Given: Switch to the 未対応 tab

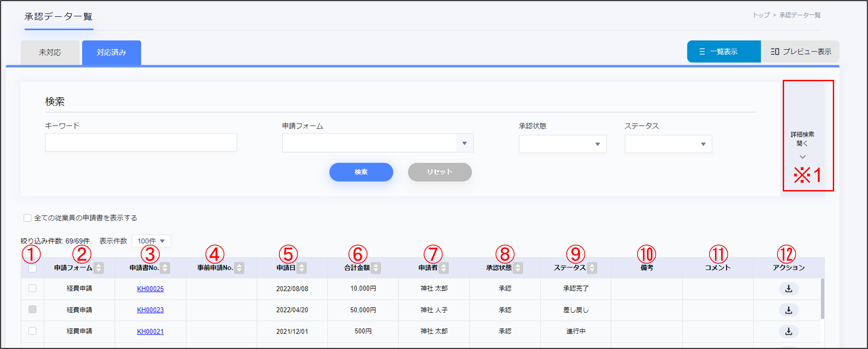Looking at the screenshot, I should pyautogui.click(x=50, y=53).
